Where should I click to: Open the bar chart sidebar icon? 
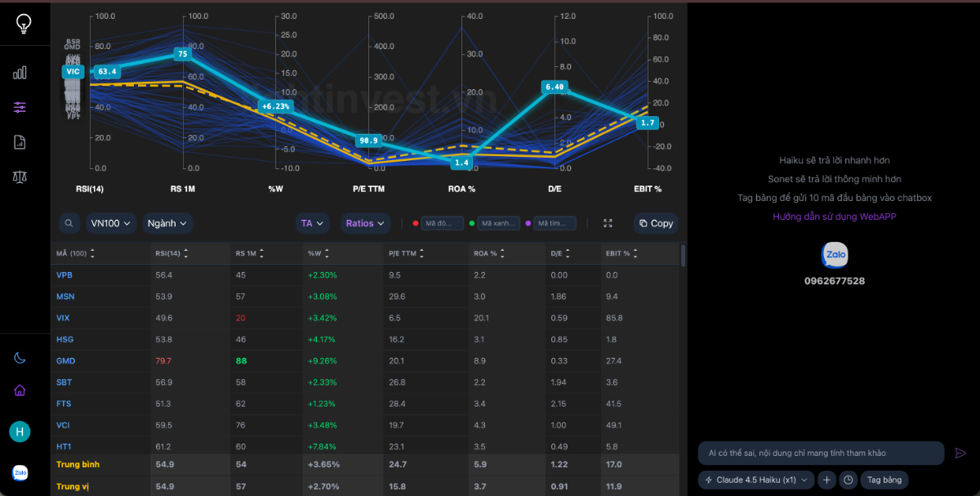[20, 73]
